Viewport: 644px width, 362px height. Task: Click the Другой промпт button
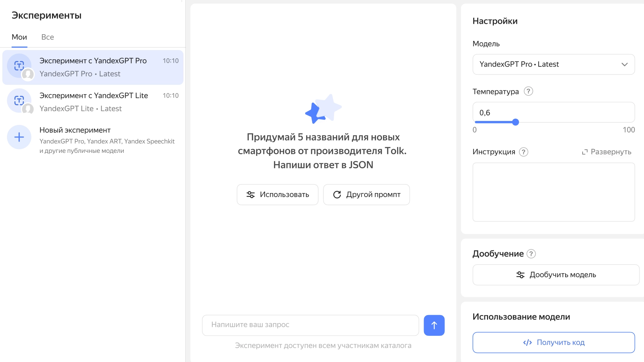click(366, 195)
